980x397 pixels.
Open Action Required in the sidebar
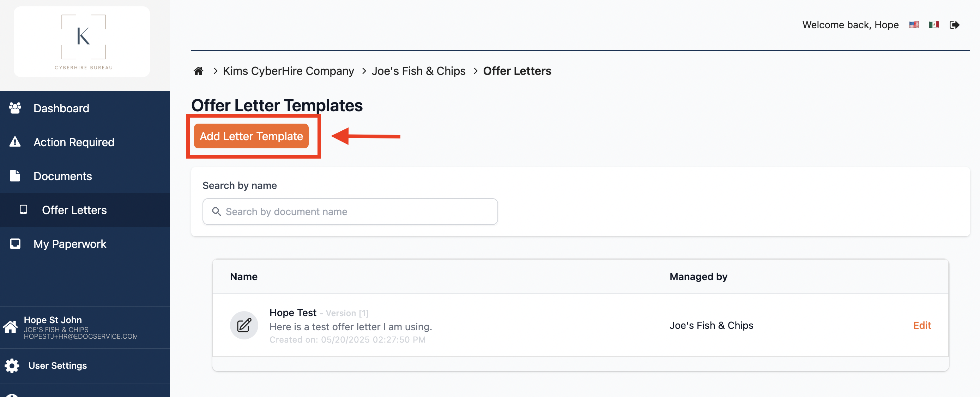coord(85,142)
